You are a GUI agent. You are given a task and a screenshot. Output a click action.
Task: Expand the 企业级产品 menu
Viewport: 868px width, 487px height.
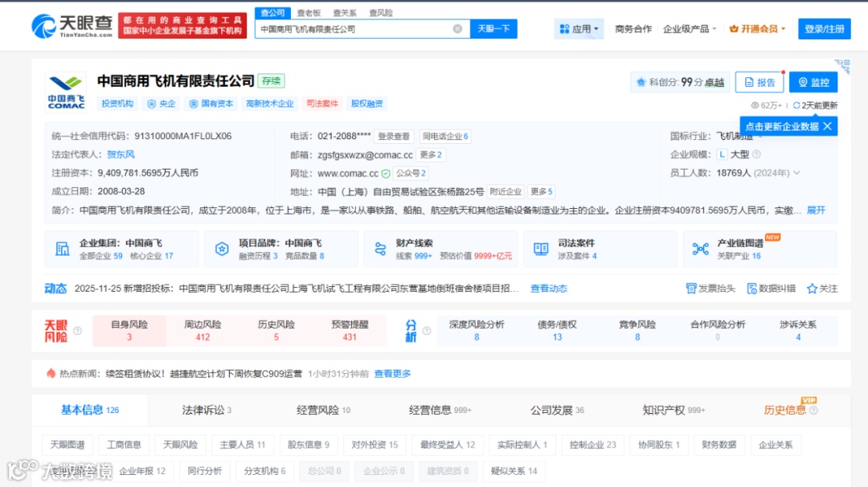pos(690,29)
